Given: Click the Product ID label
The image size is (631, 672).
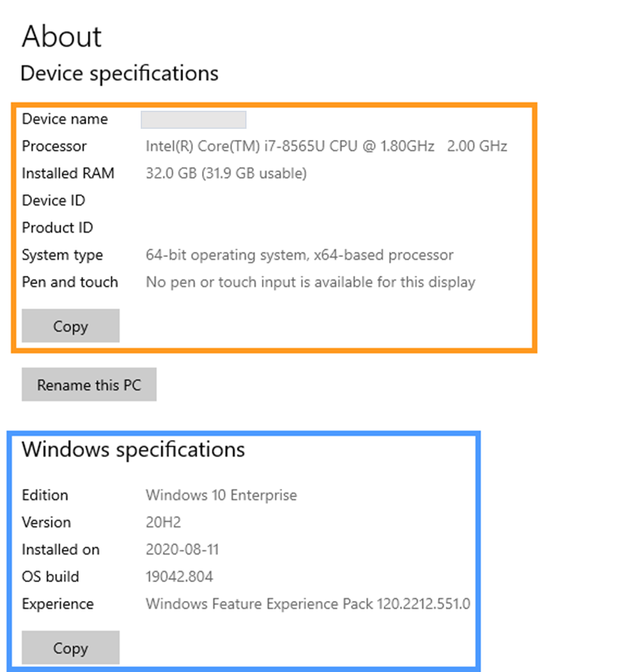Looking at the screenshot, I should coord(57,228).
